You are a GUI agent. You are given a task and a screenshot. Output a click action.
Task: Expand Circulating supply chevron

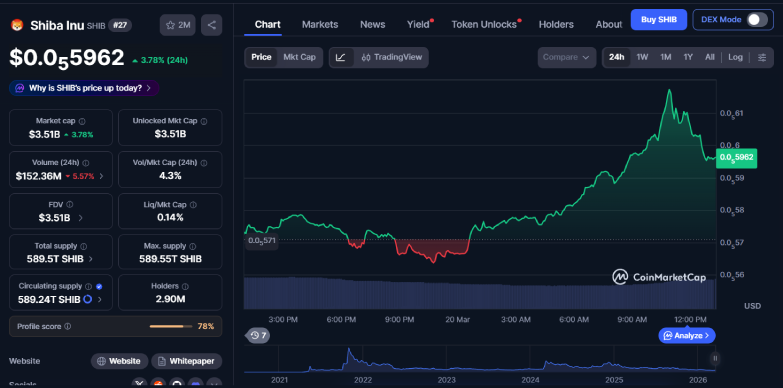point(100,300)
